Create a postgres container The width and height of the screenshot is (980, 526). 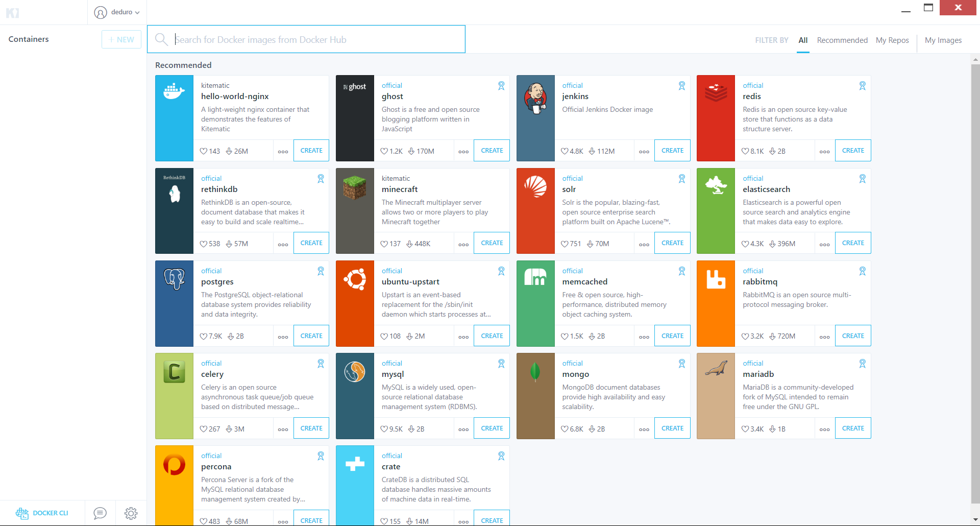311,336
